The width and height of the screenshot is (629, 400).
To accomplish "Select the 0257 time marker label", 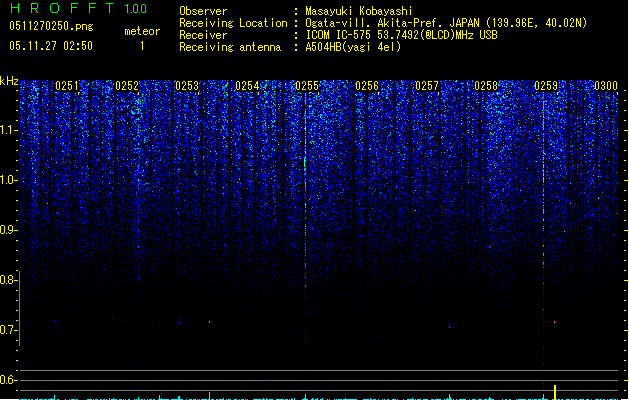I will point(427,86).
